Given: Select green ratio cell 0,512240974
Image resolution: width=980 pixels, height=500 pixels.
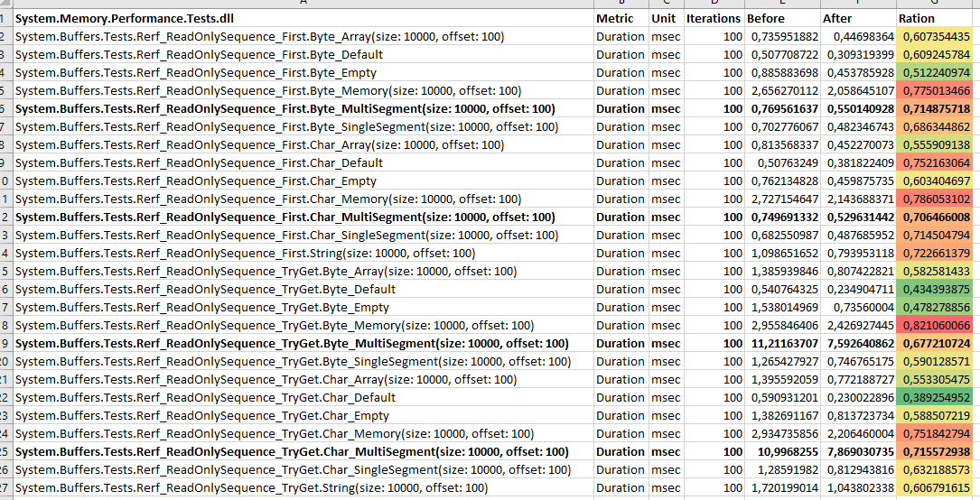Looking at the screenshot, I should pyautogui.click(x=935, y=72).
